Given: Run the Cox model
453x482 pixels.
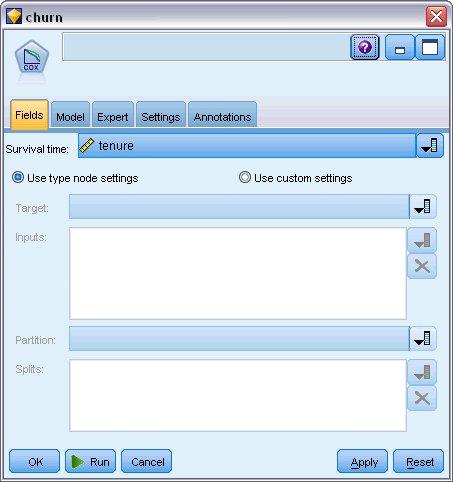Looking at the screenshot, I should (x=90, y=461).
